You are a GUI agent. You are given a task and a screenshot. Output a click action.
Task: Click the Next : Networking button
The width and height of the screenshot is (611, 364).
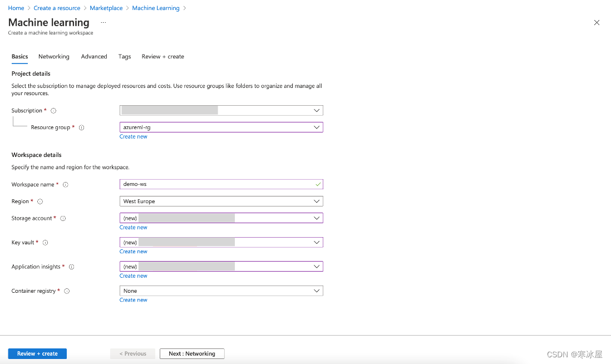pyautogui.click(x=192, y=353)
